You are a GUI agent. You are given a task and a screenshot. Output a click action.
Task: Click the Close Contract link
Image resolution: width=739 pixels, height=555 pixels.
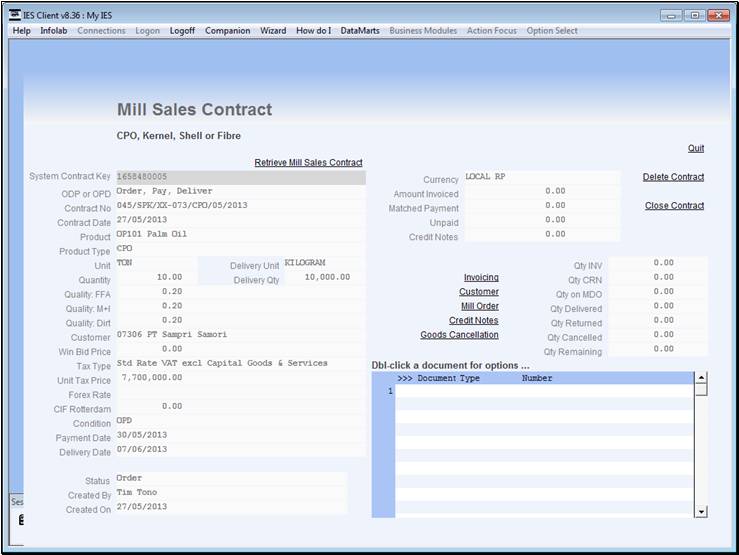(674, 205)
